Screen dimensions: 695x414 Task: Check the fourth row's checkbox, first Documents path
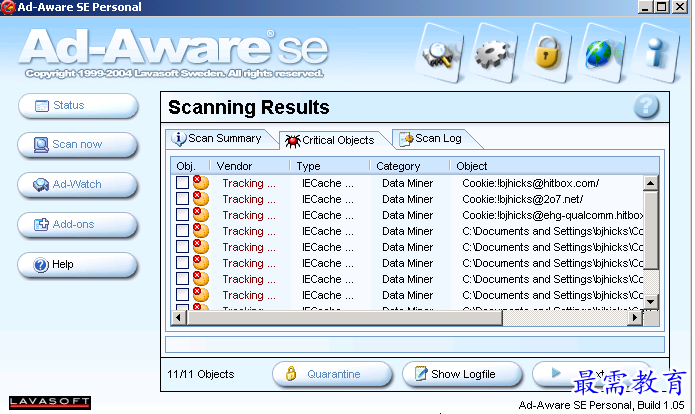click(x=182, y=230)
